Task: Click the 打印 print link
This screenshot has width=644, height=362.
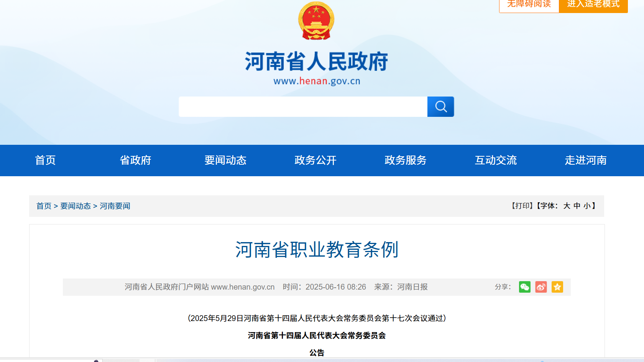Action: tap(522, 206)
